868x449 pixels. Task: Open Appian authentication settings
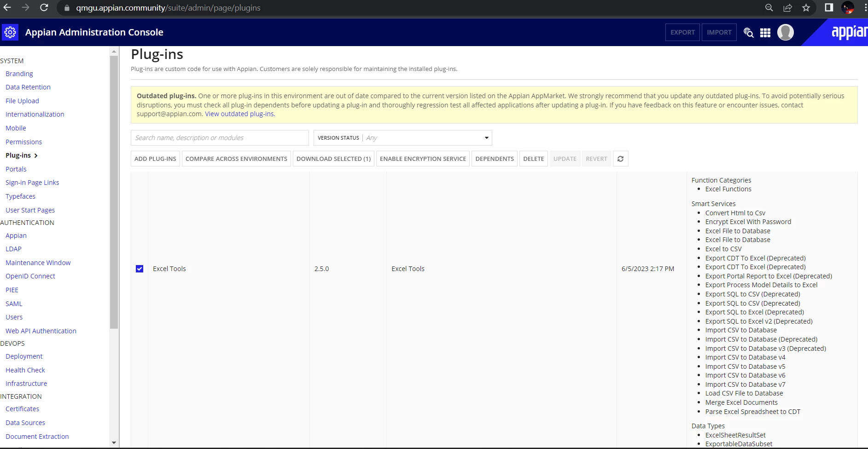click(x=16, y=236)
